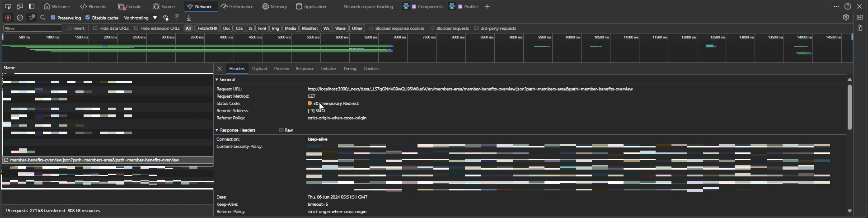Filter requests by Doc type

point(227,28)
